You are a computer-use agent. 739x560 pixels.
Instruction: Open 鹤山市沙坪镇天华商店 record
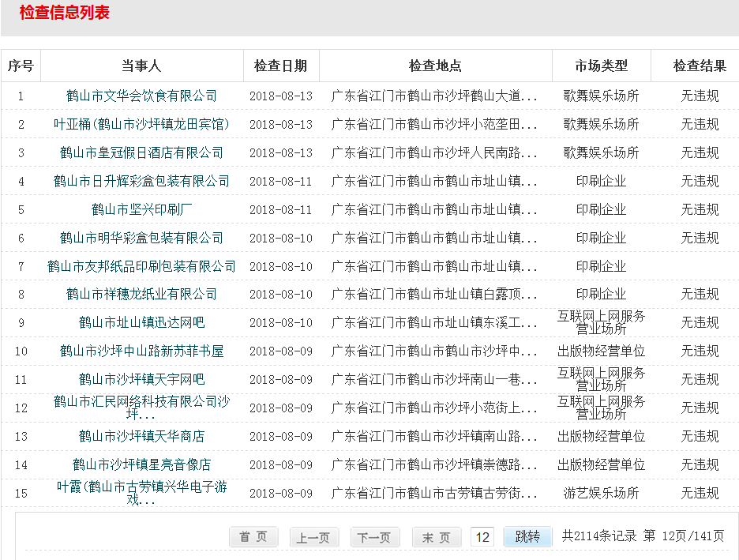coord(141,437)
